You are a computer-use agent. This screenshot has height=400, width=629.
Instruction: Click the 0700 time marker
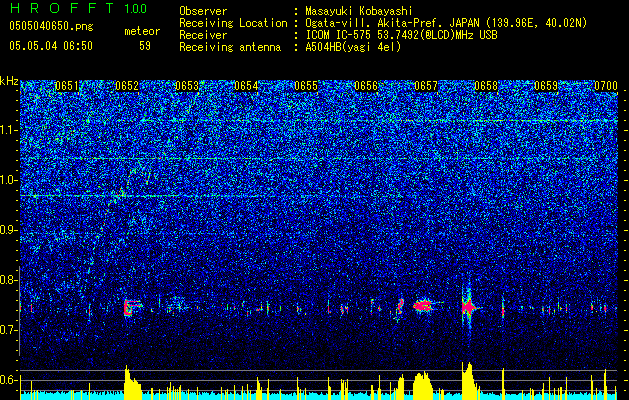[x=605, y=86]
